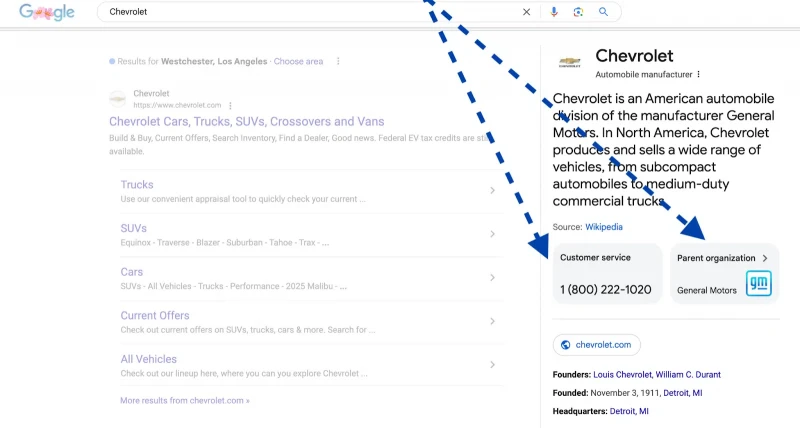Expand the Current Offers chevron
Image resolution: width=800 pixels, height=428 pixels.
492,321
